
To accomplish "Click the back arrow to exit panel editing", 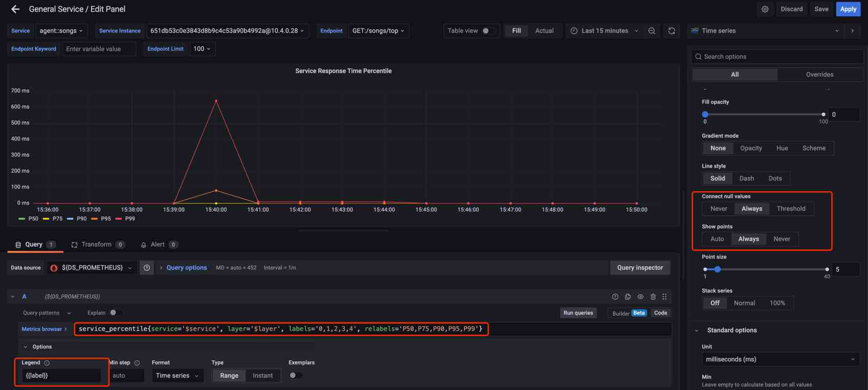I will click(x=15, y=9).
